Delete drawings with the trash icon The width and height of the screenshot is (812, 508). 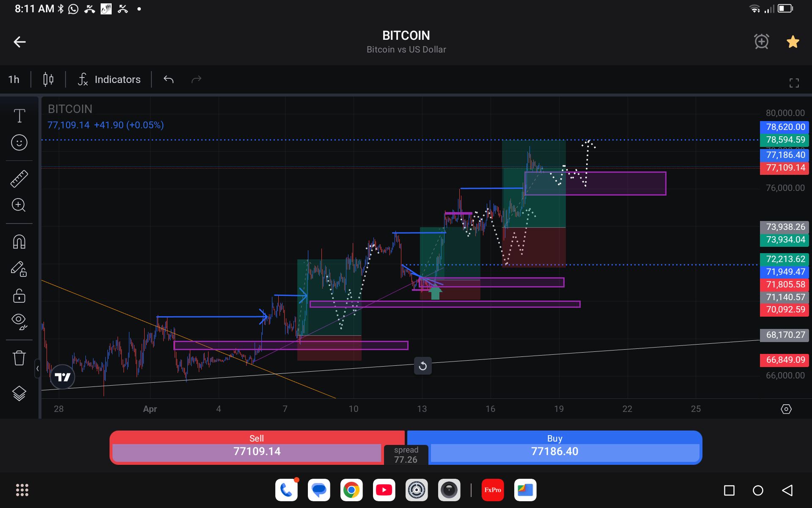[x=19, y=358]
